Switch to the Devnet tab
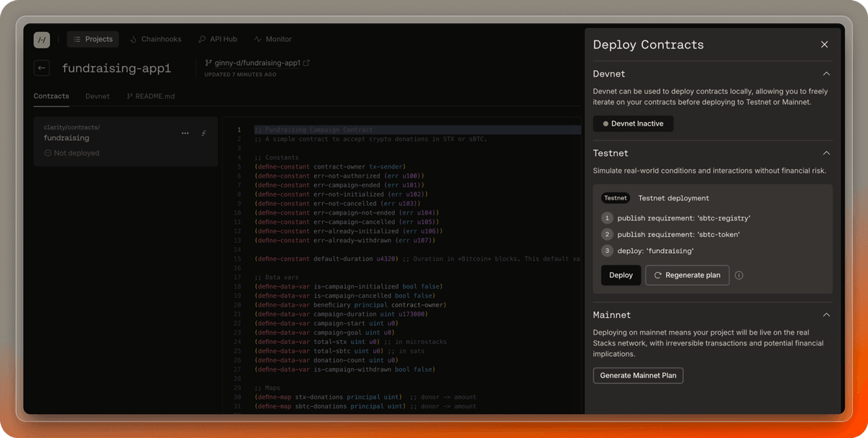This screenshot has width=868, height=438. pyautogui.click(x=98, y=96)
